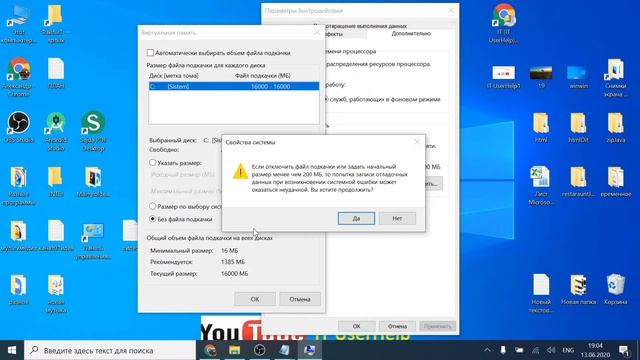Open the Android Studio desktop shortcut
The image size is (640, 360).
[x=56, y=131]
